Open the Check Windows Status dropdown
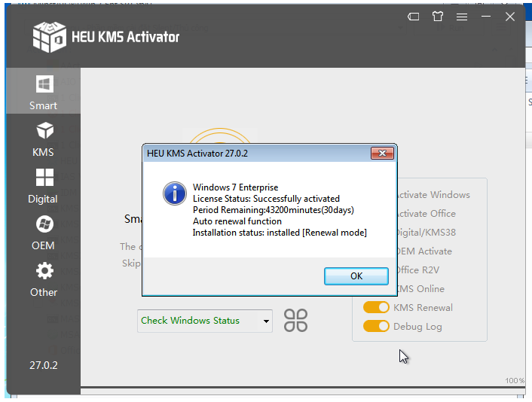This screenshot has height=402, width=532. [x=205, y=321]
